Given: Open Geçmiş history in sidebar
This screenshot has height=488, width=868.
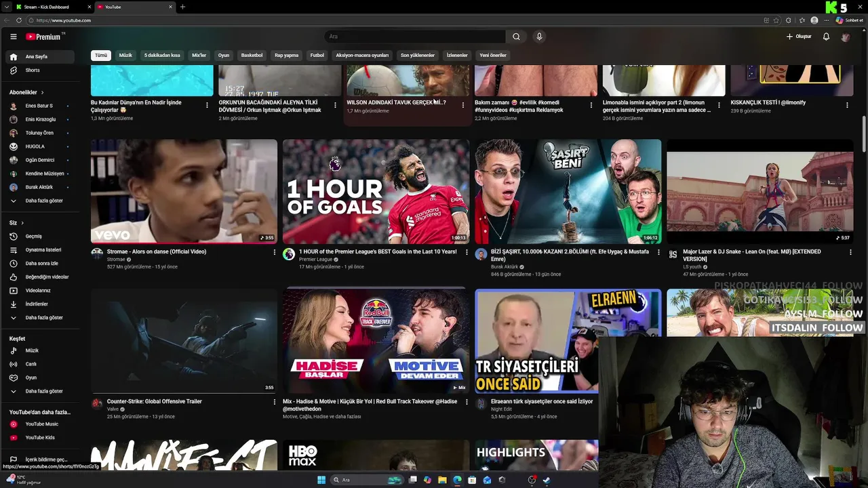Looking at the screenshot, I should (41, 237).
